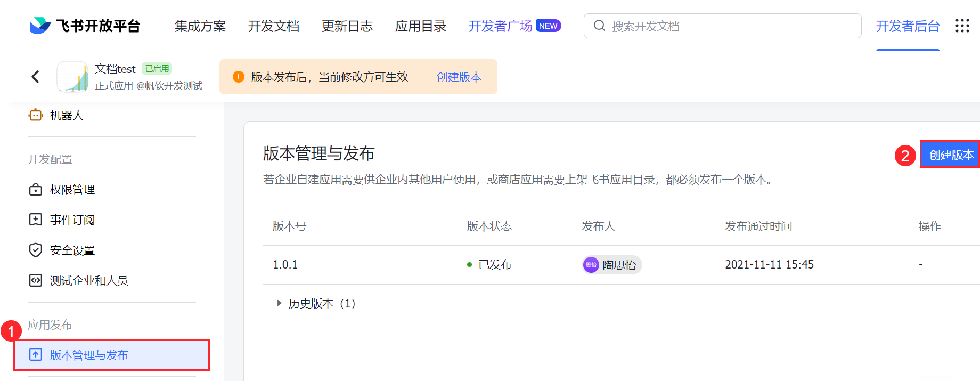Click the search box 搜索开发文档
The image size is (980, 381).
tap(722, 26)
